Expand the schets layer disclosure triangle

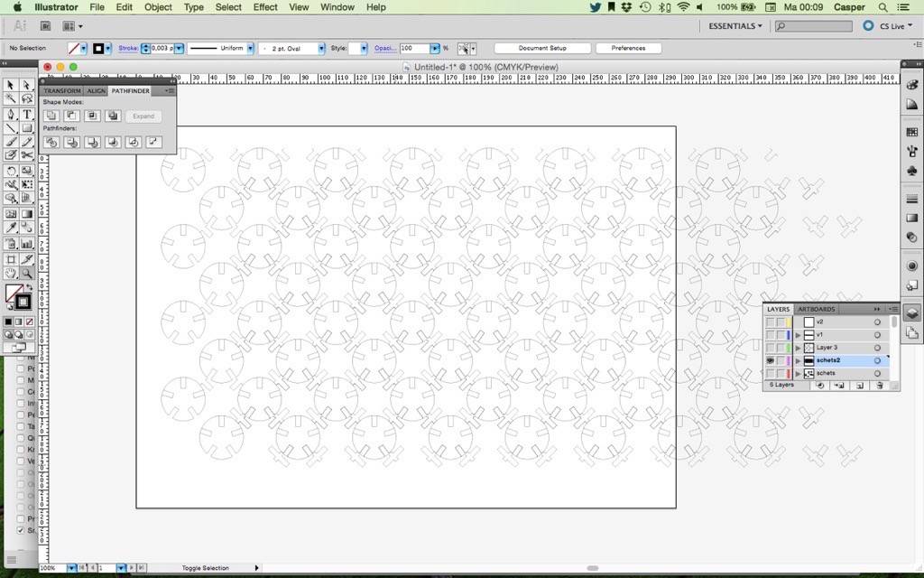[799, 373]
